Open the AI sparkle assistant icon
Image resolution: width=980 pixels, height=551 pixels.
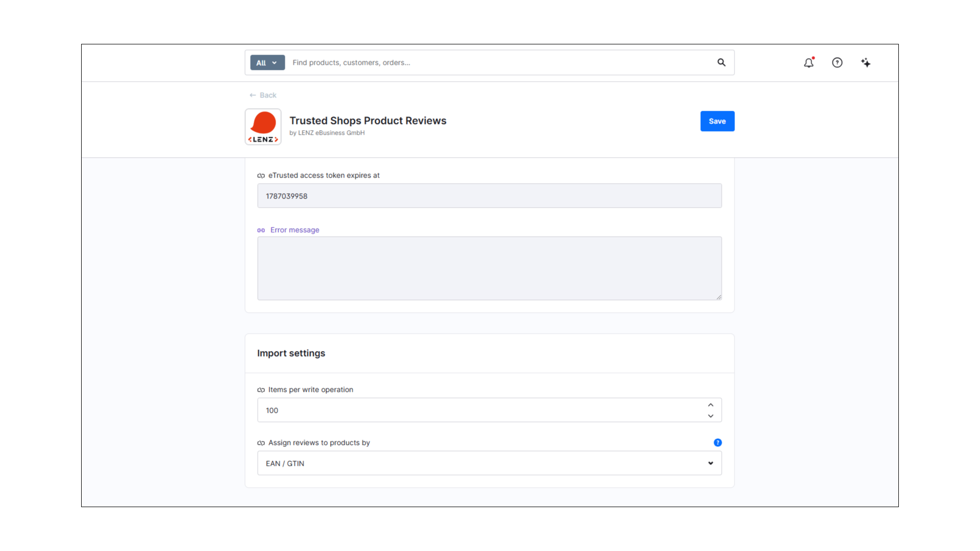click(x=866, y=62)
